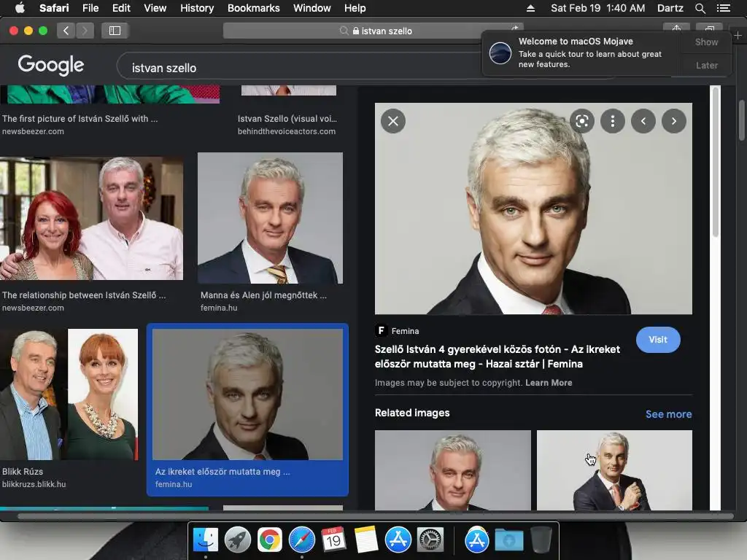Open Finder from the dock
This screenshot has width=747, height=560.
click(x=206, y=540)
